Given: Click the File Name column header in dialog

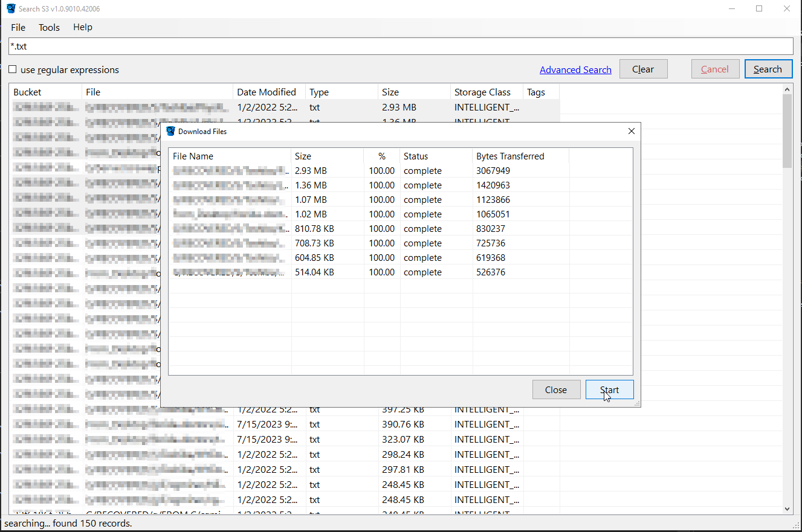Looking at the screenshot, I should point(230,156).
